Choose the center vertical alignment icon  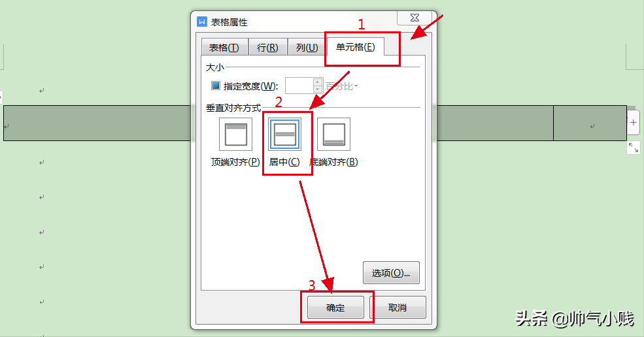pos(284,135)
